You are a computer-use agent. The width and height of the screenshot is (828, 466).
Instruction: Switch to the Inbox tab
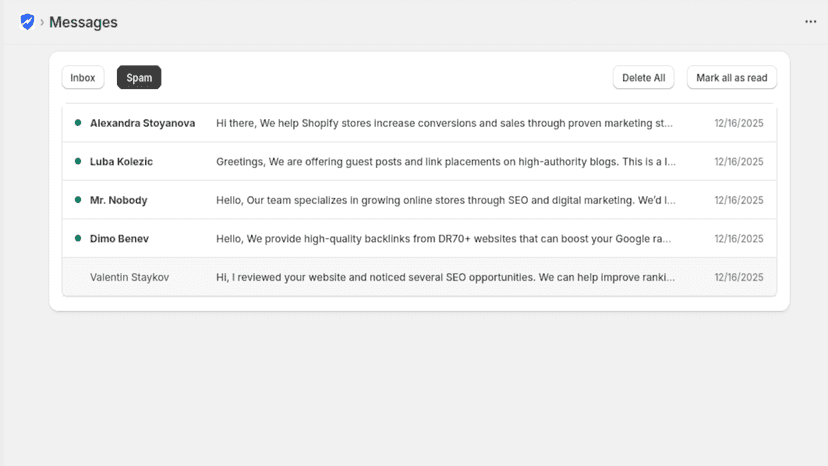(83, 78)
